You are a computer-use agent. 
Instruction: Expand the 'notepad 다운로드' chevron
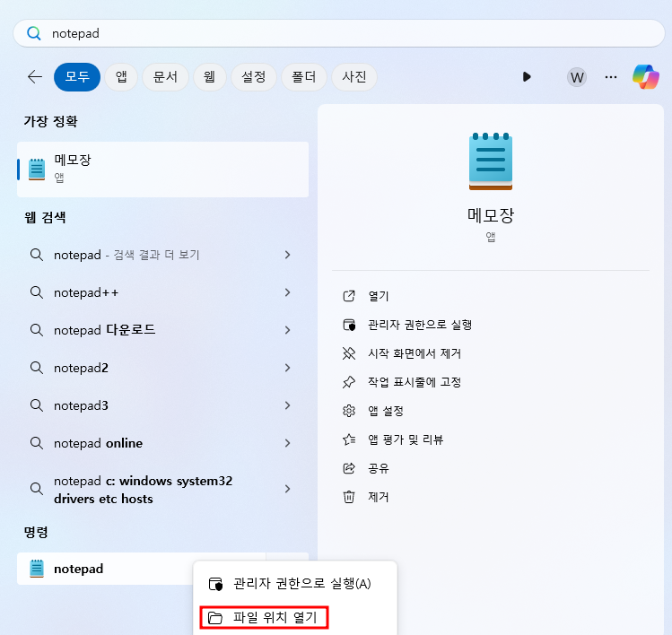click(x=288, y=330)
